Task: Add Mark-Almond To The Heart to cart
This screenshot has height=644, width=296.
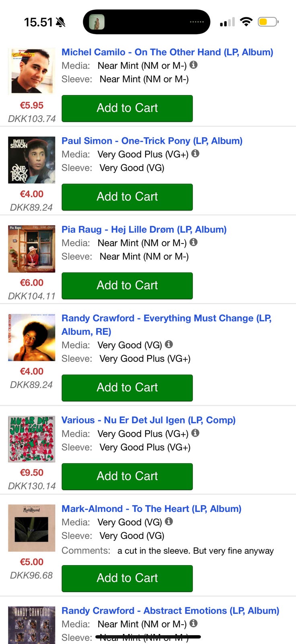Action: (127, 578)
